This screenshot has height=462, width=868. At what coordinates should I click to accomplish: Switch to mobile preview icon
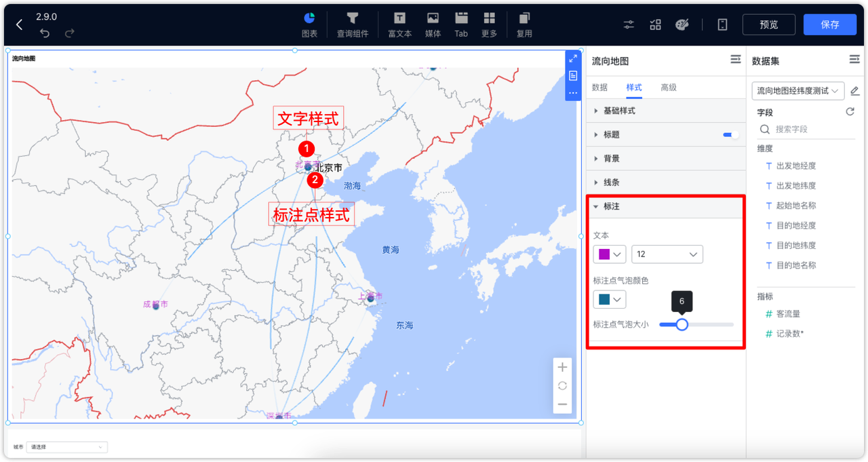click(722, 24)
